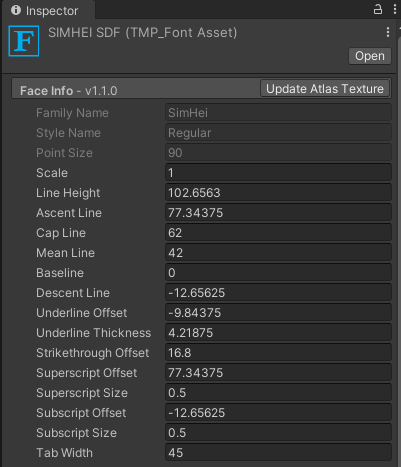Click the Descent Line label
This screenshot has width=401, height=467.
pyautogui.click(x=73, y=293)
